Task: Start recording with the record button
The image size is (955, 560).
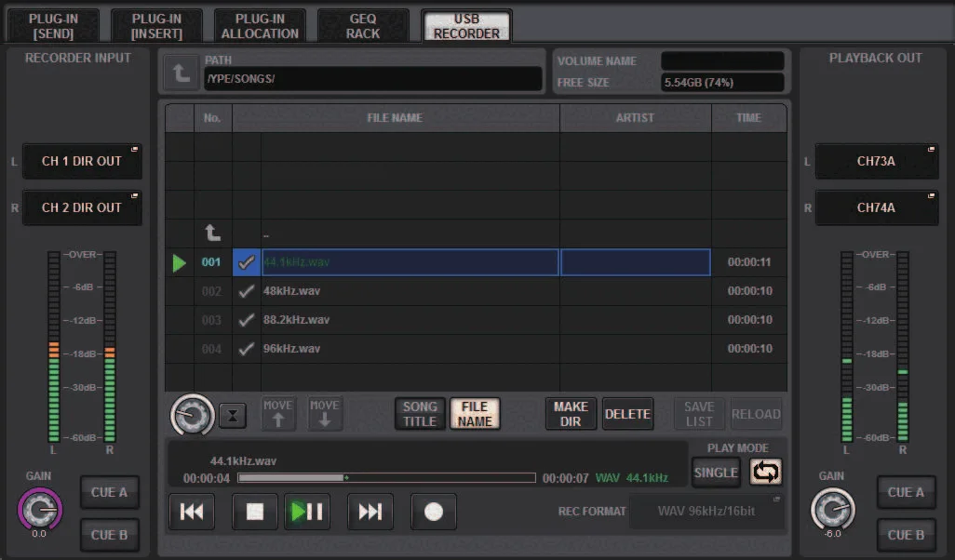Action: [434, 512]
